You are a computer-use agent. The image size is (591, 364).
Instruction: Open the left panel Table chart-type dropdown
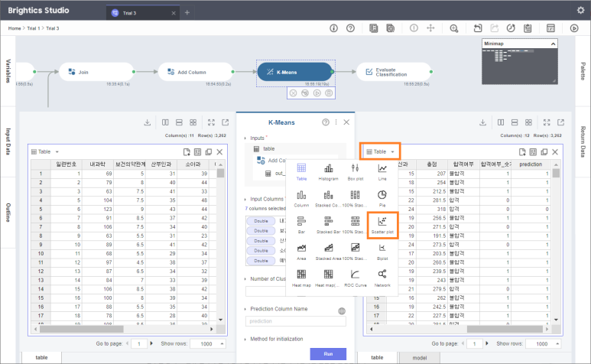click(45, 152)
